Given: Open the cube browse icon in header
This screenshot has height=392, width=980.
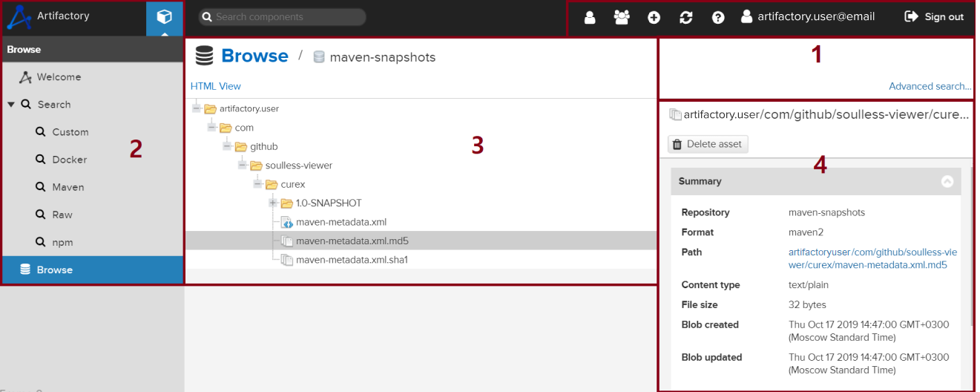Looking at the screenshot, I should tap(164, 17).
